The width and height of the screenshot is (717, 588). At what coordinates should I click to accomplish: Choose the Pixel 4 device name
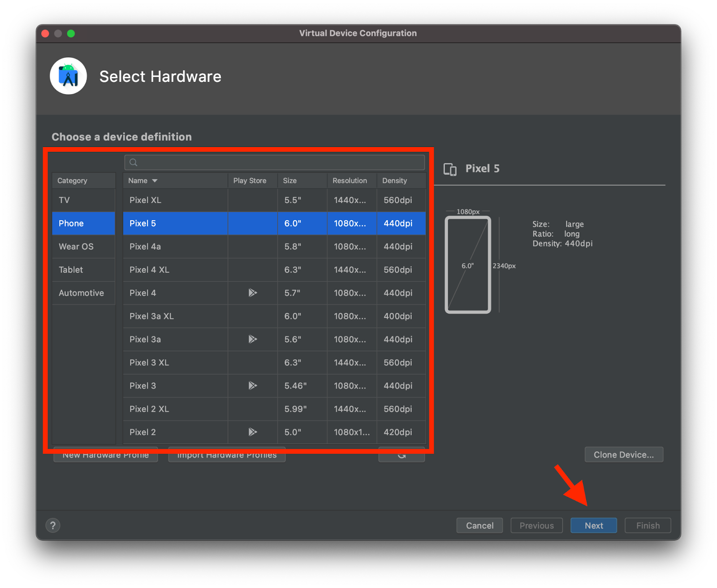[x=143, y=293]
